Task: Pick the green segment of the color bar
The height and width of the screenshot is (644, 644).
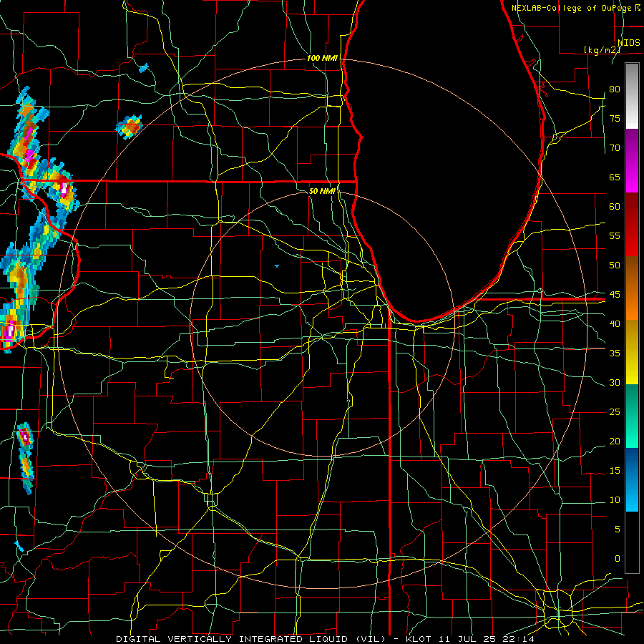Action: (632, 416)
